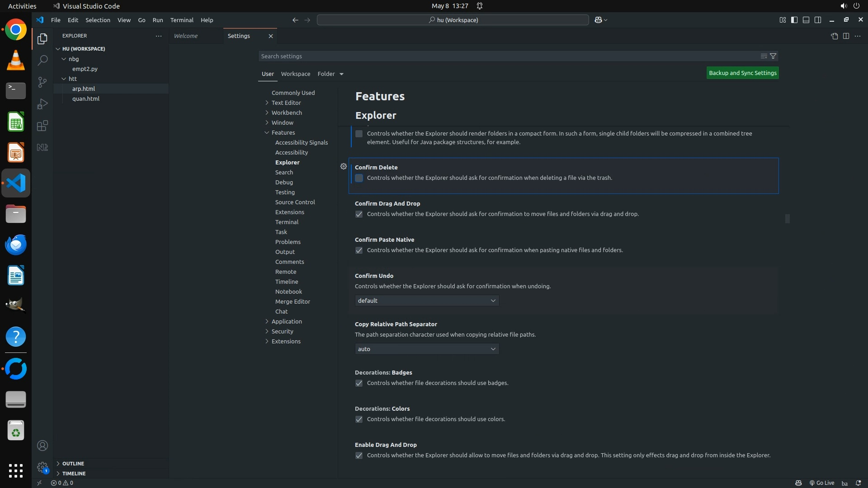Viewport: 868px width, 488px height.
Task: Click gear icon beside Confirm Delete setting
Action: point(344,167)
